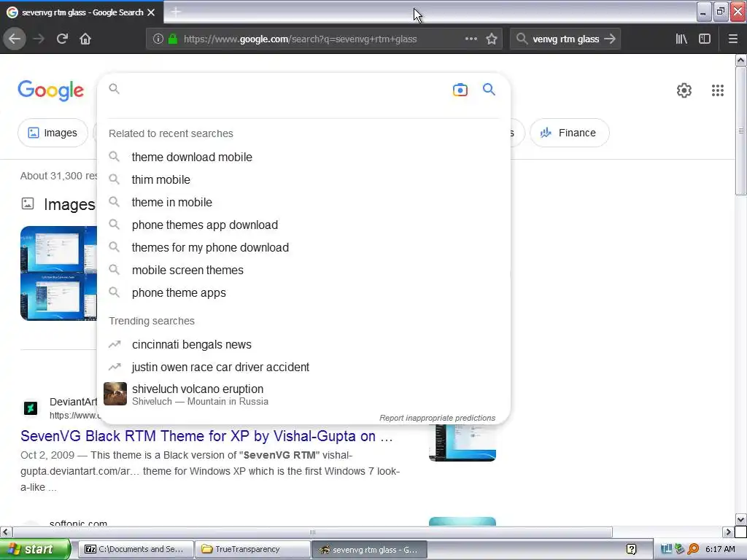The width and height of the screenshot is (747, 560).
Task: Close the sevenvg rtm glass tab
Action: pos(151,12)
